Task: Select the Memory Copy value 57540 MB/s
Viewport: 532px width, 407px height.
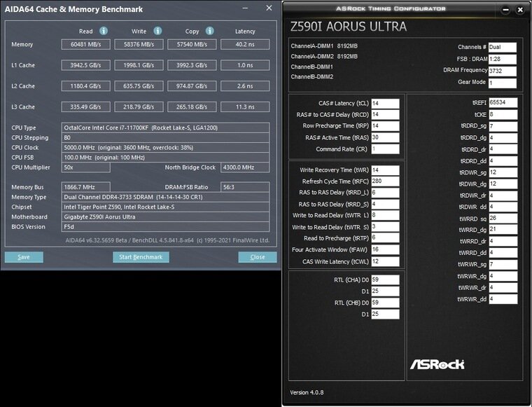Action: [192, 44]
